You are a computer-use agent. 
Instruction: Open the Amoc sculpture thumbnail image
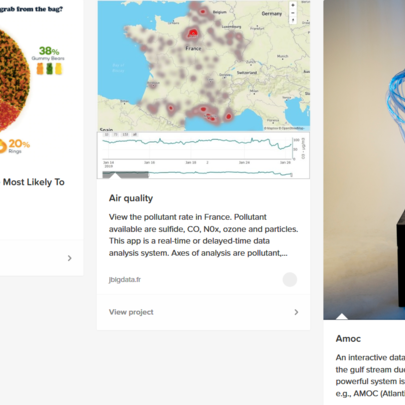pos(364,160)
